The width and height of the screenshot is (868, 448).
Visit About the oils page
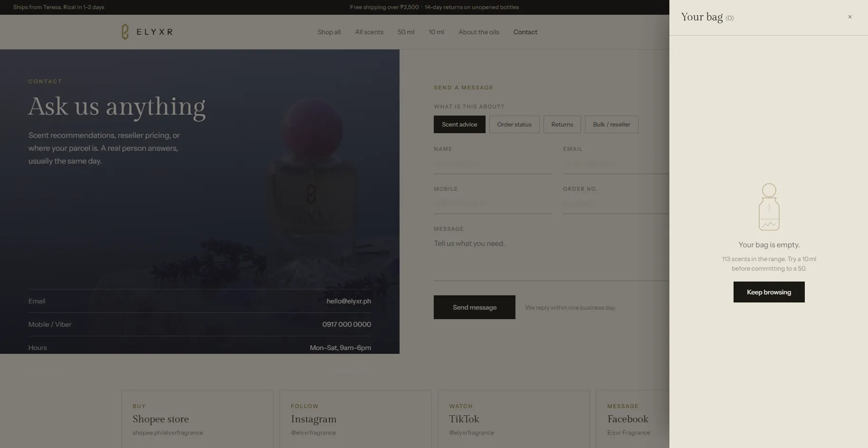[x=478, y=32]
